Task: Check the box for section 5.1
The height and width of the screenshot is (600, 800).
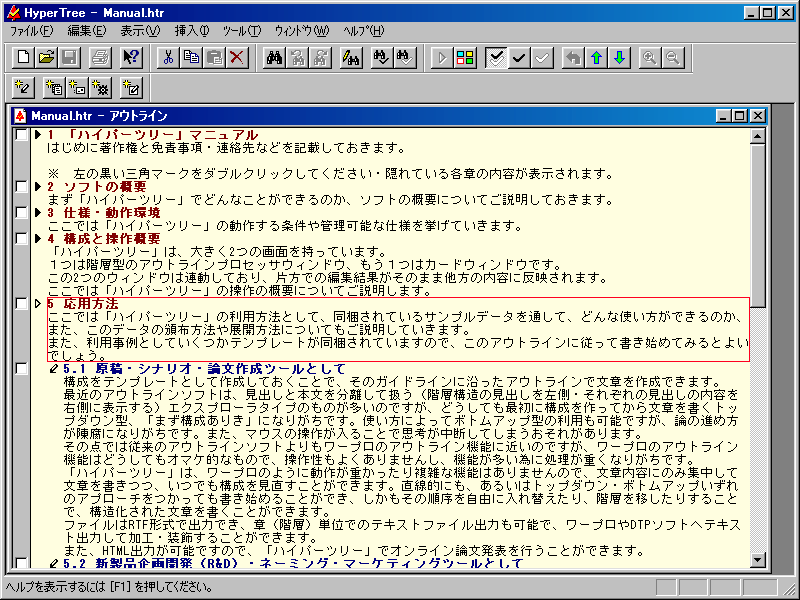Action: (x=21, y=368)
